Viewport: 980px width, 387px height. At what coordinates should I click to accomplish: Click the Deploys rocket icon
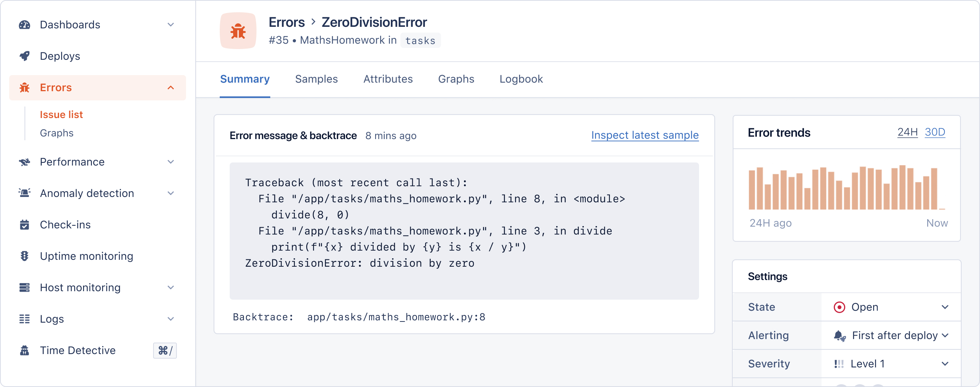(24, 56)
